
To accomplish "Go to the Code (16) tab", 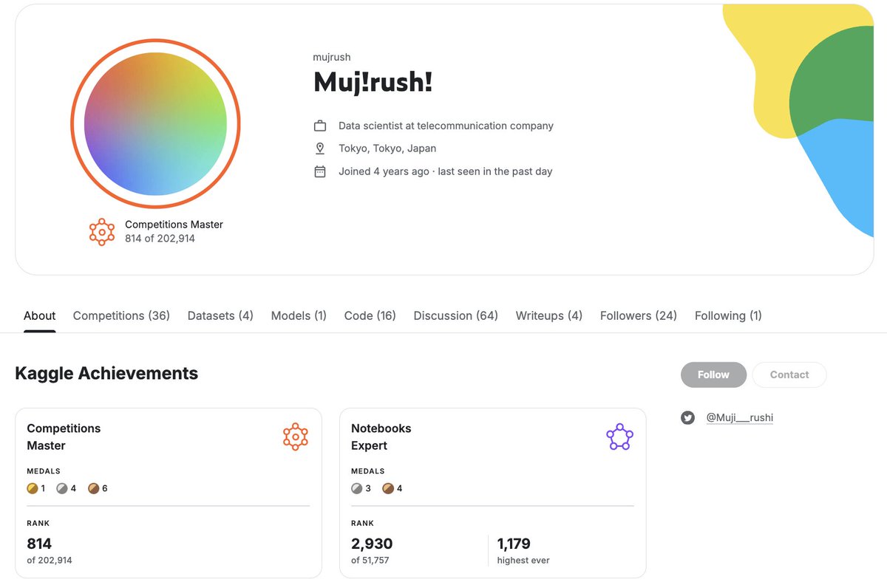I will pyautogui.click(x=370, y=315).
